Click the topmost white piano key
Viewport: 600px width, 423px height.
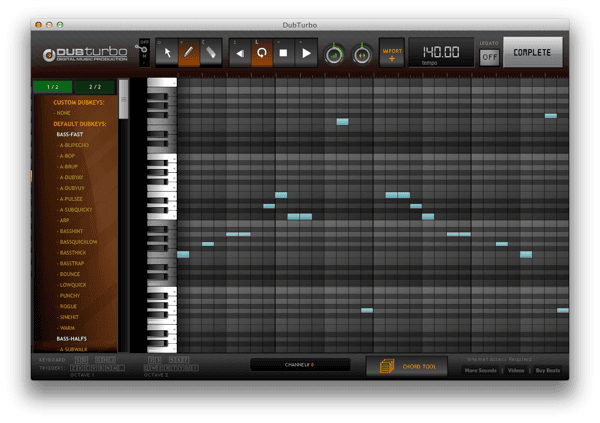[162, 82]
